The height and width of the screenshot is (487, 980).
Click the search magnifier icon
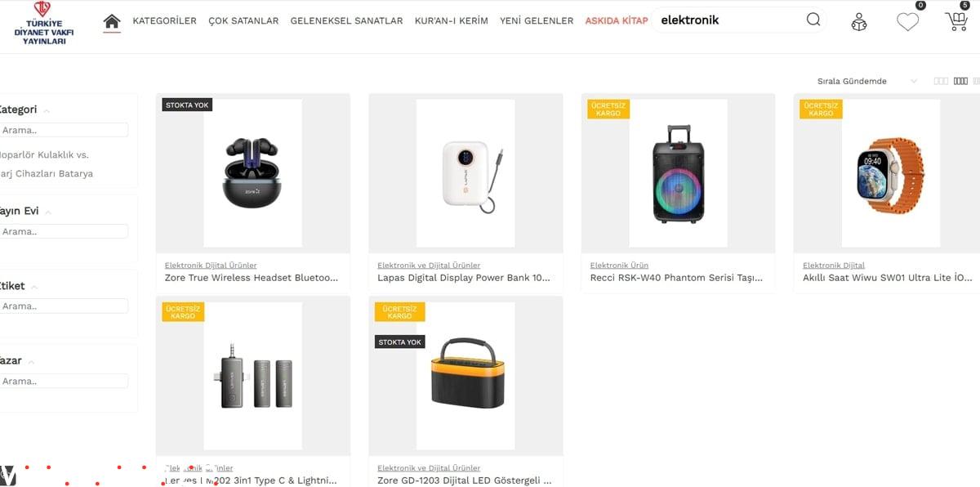(813, 20)
